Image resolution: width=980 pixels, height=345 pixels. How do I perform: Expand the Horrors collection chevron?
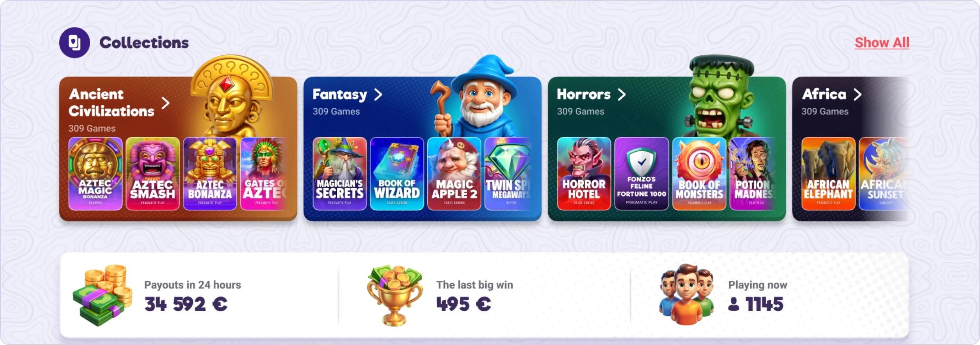[622, 94]
